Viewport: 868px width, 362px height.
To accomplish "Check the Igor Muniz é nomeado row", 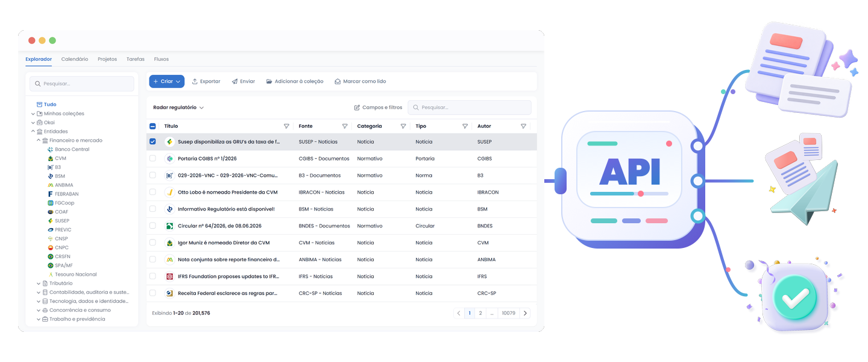I will pyautogui.click(x=153, y=243).
